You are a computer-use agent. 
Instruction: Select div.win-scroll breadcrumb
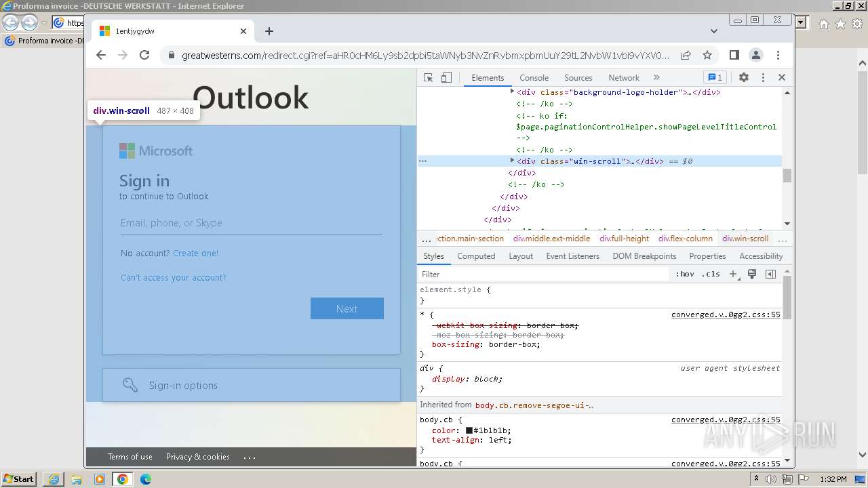745,239
